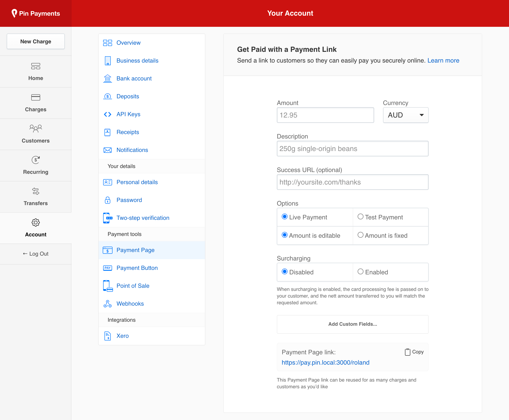Focus the Success URL input field
Viewport: 509px width, 420px height.
click(x=352, y=182)
